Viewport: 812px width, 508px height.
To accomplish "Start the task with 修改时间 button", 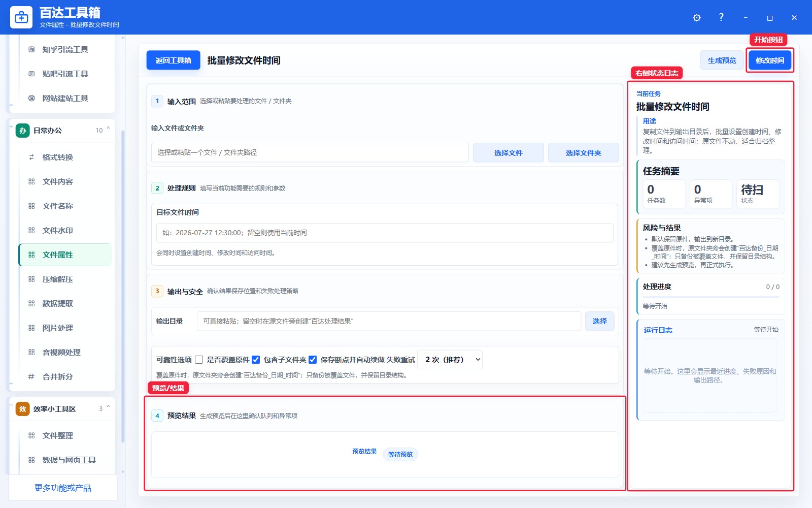I will point(770,60).
